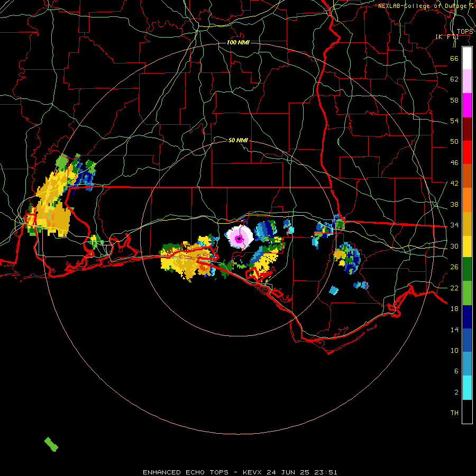Click the white-and-pink storm core on the map

(x=239, y=237)
